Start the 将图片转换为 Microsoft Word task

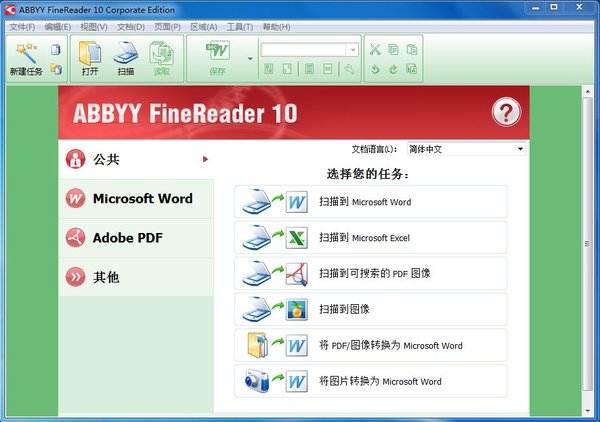pyautogui.click(x=370, y=381)
